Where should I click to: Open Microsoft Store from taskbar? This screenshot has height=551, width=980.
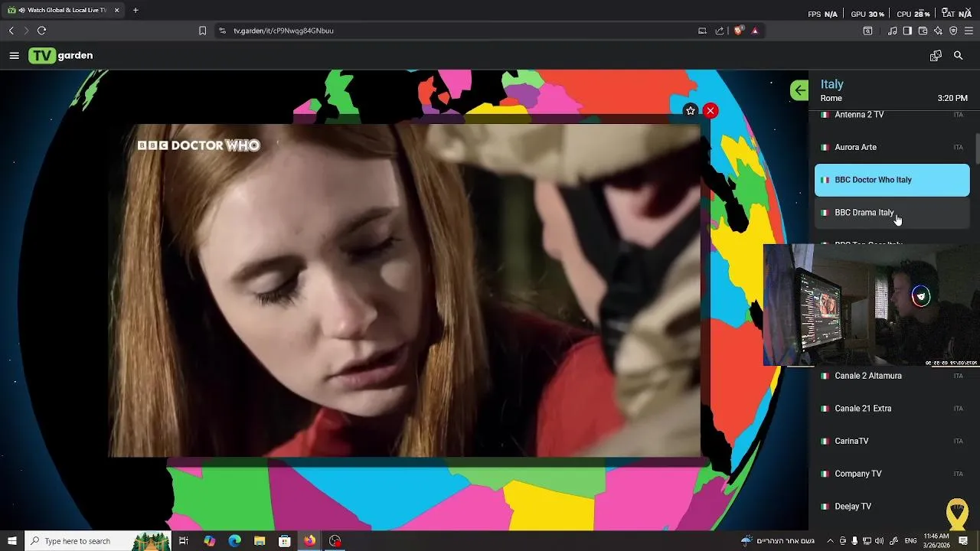285,541
